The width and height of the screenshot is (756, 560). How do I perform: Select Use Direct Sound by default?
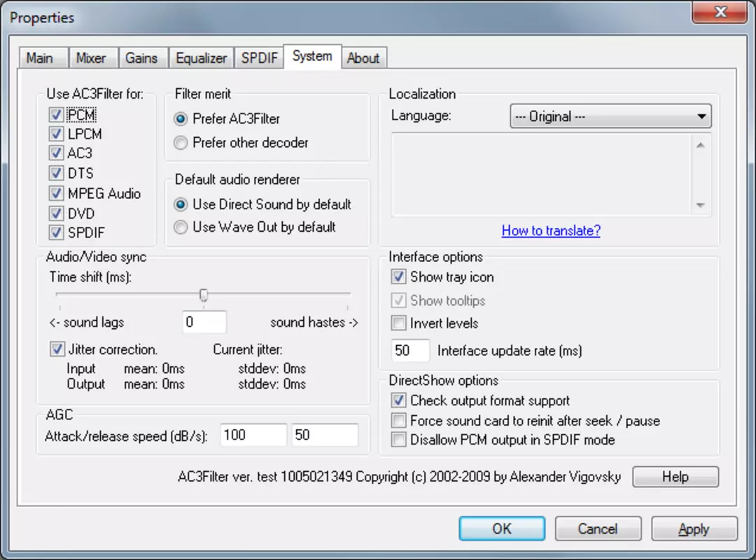181,204
